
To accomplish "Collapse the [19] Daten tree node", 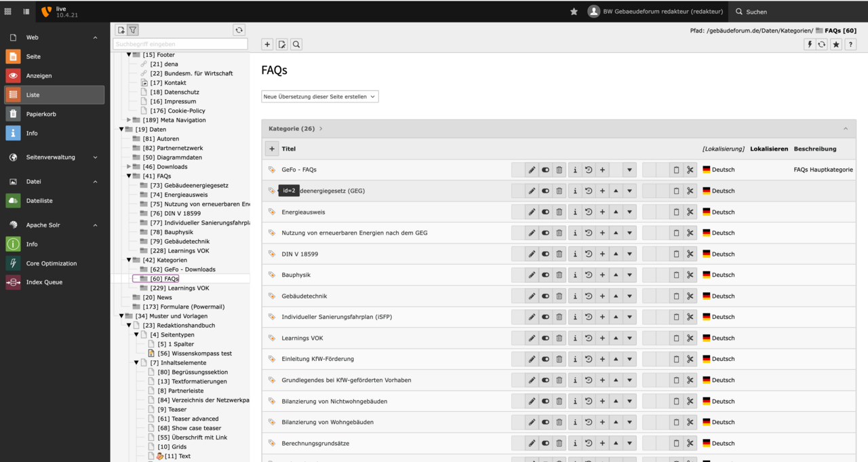I will pos(121,130).
